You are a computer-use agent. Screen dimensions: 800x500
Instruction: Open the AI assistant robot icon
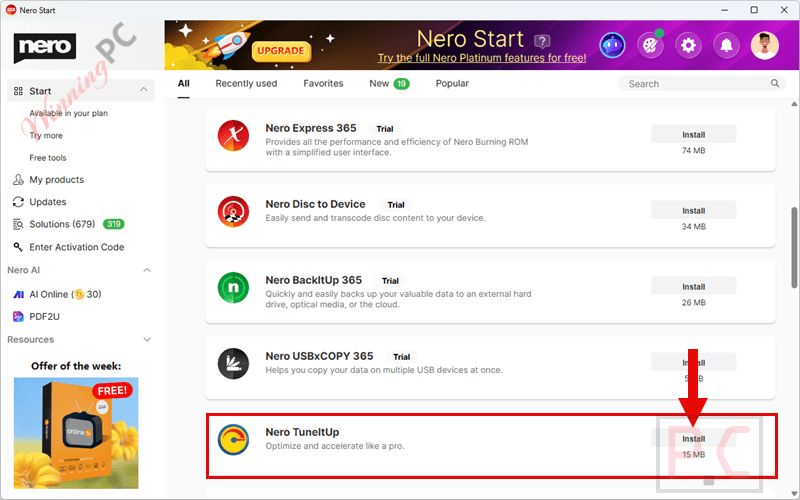[x=612, y=46]
